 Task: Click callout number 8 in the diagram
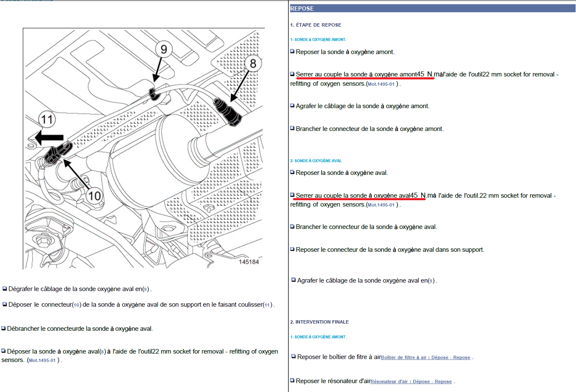253,63
